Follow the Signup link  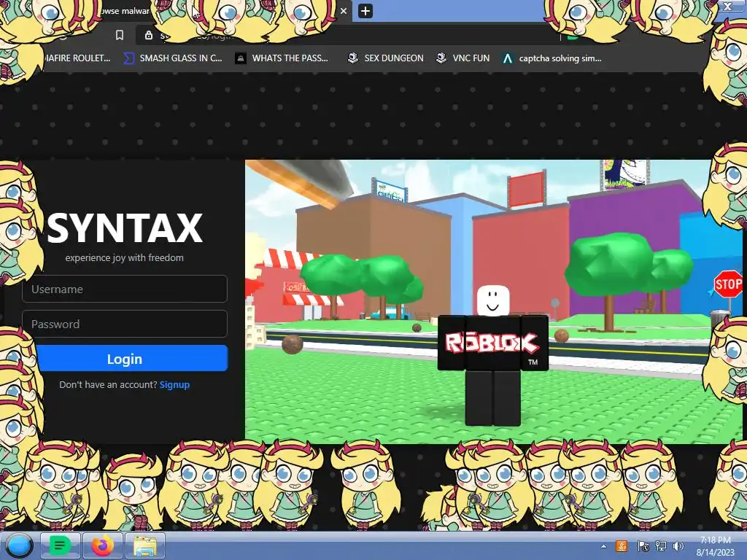point(174,385)
